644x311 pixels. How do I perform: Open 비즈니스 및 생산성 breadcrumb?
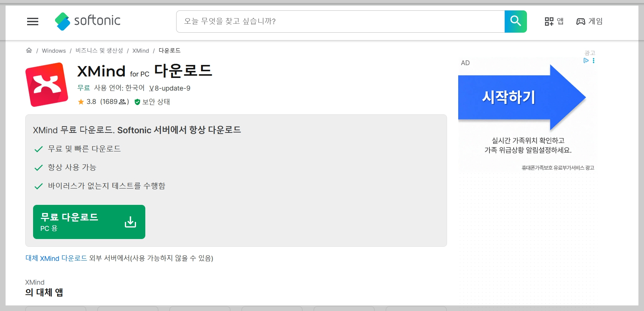(99, 50)
